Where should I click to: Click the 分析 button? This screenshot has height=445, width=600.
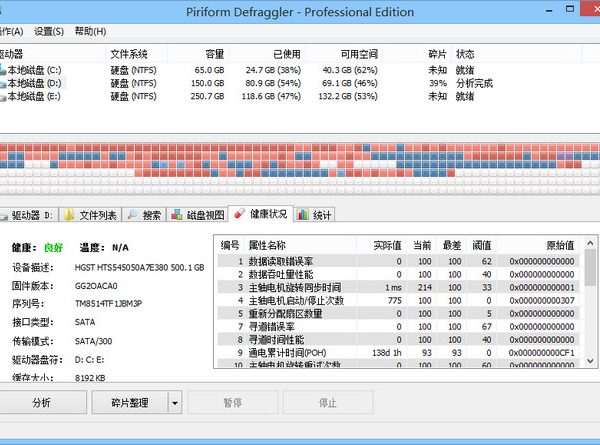(x=41, y=403)
